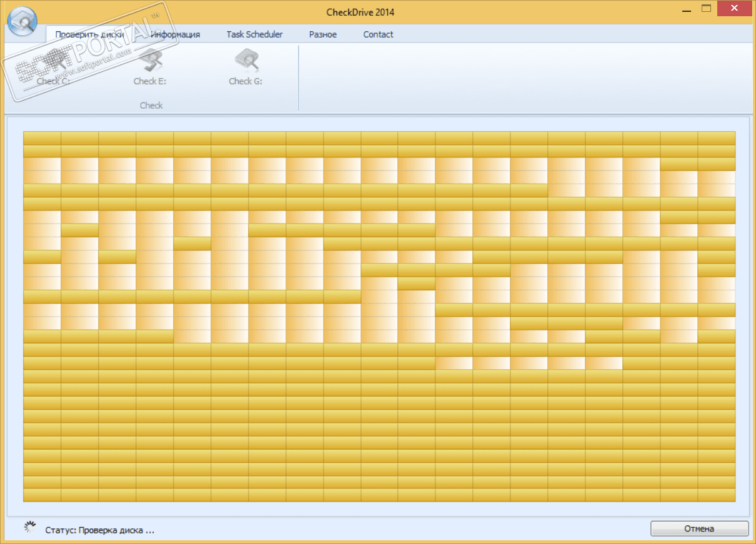Maximize the CheckDrive window
756x544 pixels.
click(707, 9)
